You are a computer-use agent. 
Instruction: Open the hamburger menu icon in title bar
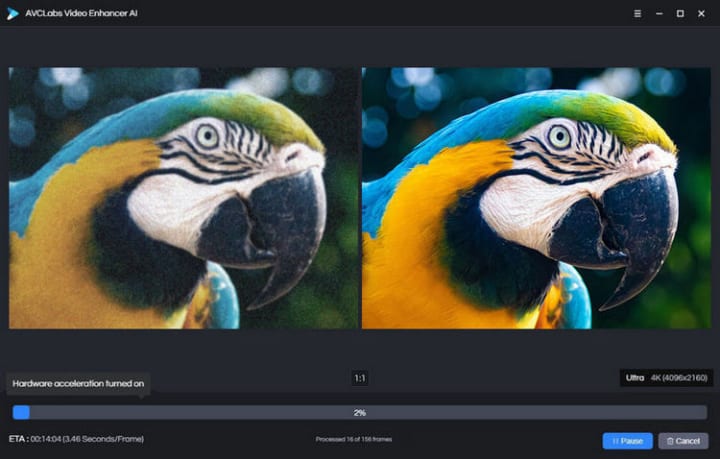tap(637, 14)
